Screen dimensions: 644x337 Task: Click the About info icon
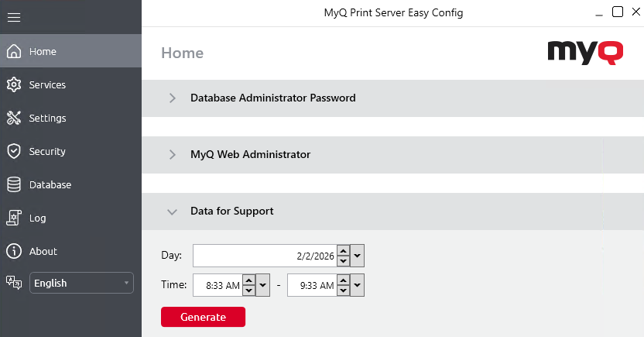(x=13, y=252)
